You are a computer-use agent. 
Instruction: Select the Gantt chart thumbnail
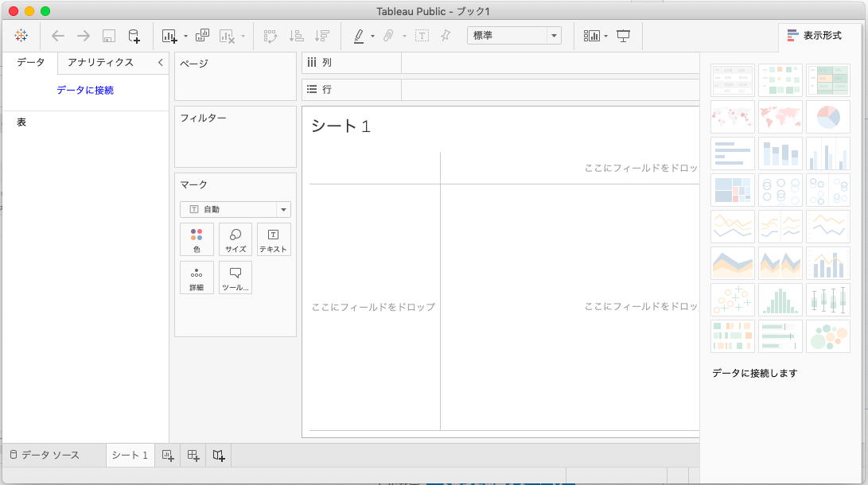tap(733, 336)
